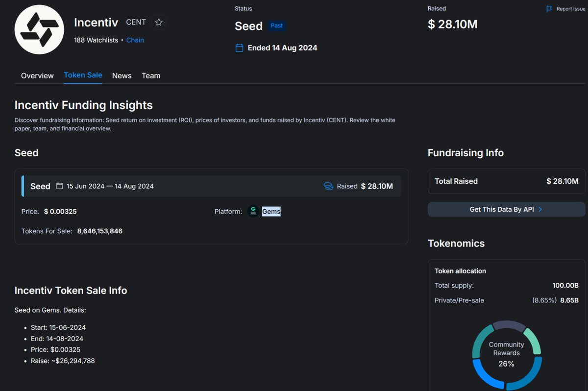Image resolution: width=588 pixels, height=391 pixels.
Task: Click the Community Rewards 26% chart label
Action: pyautogui.click(x=507, y=354)
